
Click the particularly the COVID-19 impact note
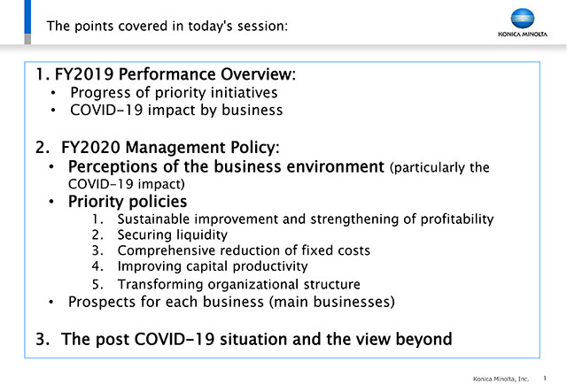pos(278,176)
